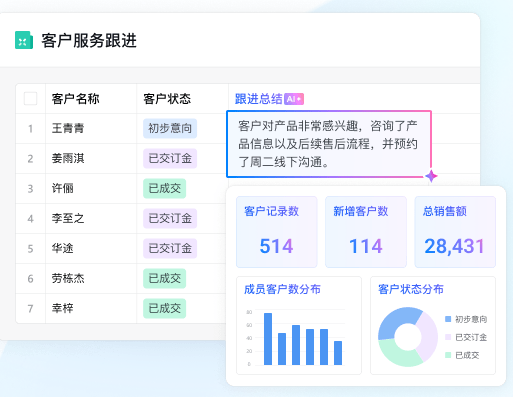513x397 pixels.
Task: Click blue legend swatch for 初步意向
Action: [x=448, y=319]
